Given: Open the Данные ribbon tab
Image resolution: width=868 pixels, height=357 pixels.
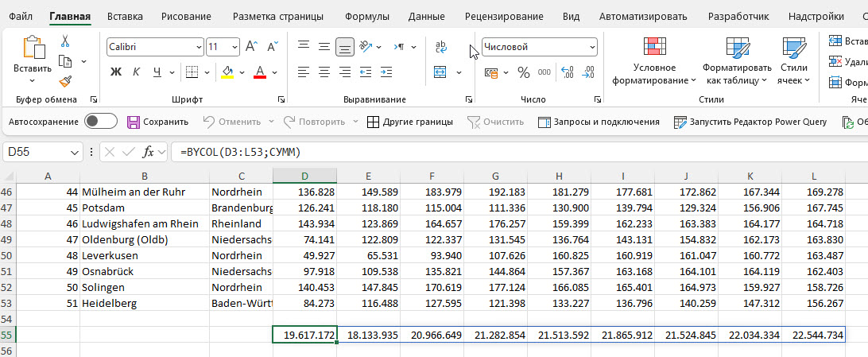Looking at the screenshot, I should pos(426,16).
